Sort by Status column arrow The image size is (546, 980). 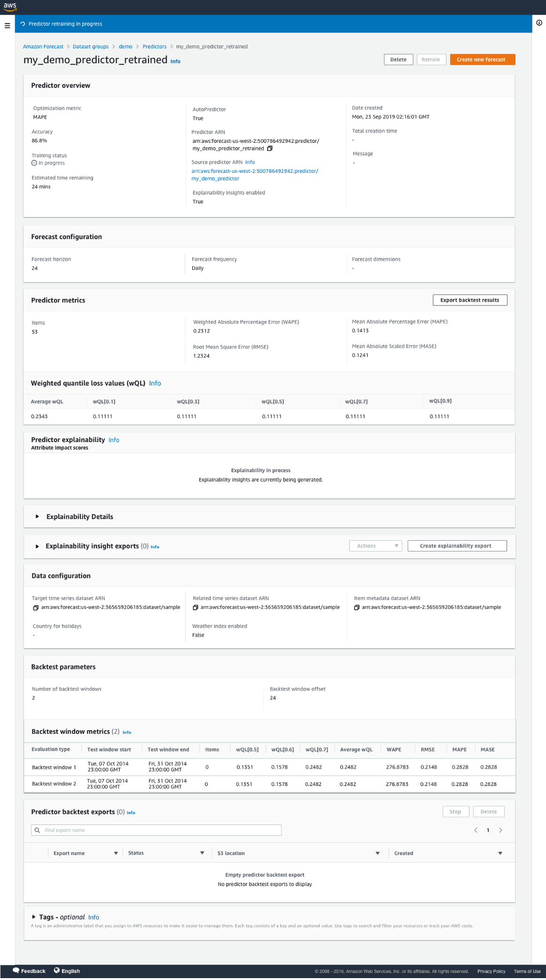(202, 853)
